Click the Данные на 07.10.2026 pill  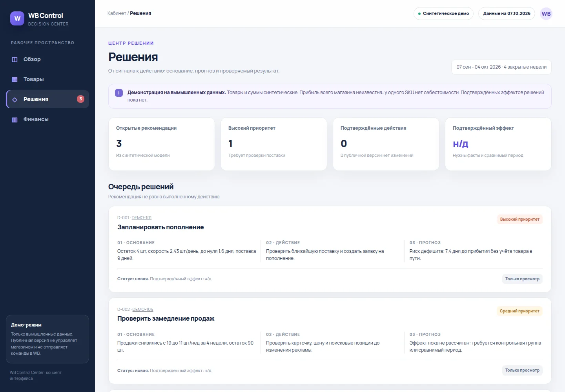507,14
